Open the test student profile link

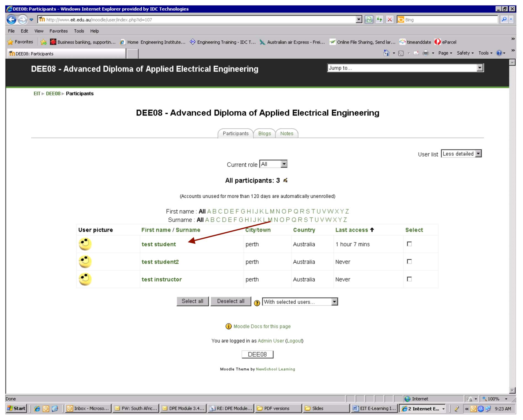coord(159,244)
